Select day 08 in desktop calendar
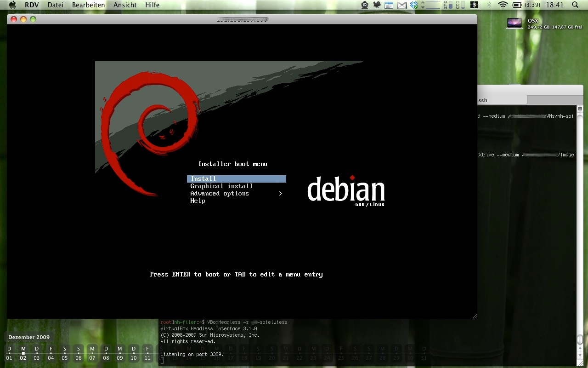This screenshot has height=368, width=588. (x=106, y=354)
